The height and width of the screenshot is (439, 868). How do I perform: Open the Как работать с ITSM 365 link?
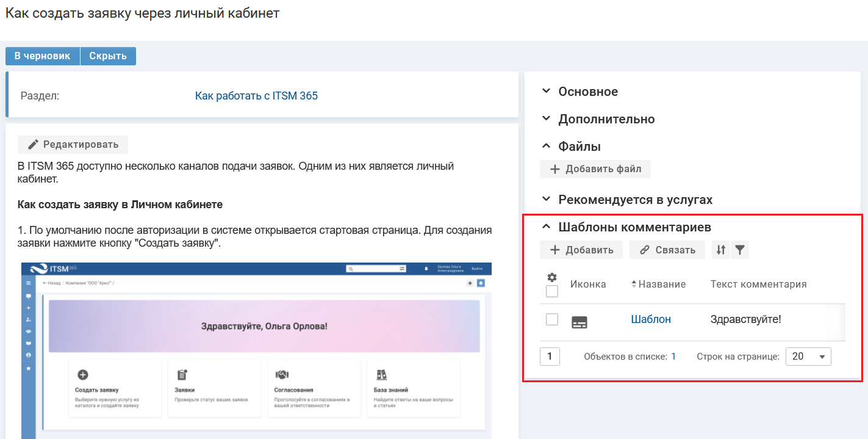(256, 96)
